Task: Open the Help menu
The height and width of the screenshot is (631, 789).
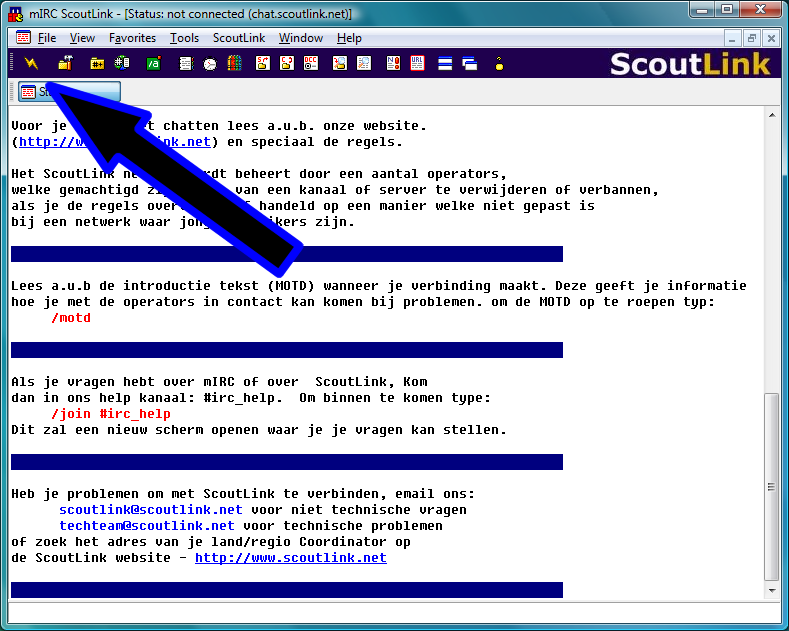Action: click(x=349, y=38)
